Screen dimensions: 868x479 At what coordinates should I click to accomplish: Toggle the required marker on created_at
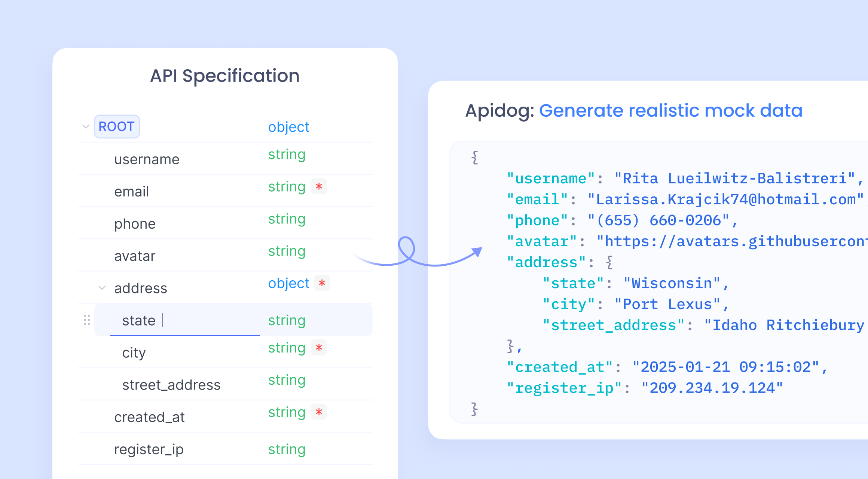[319, 412]
